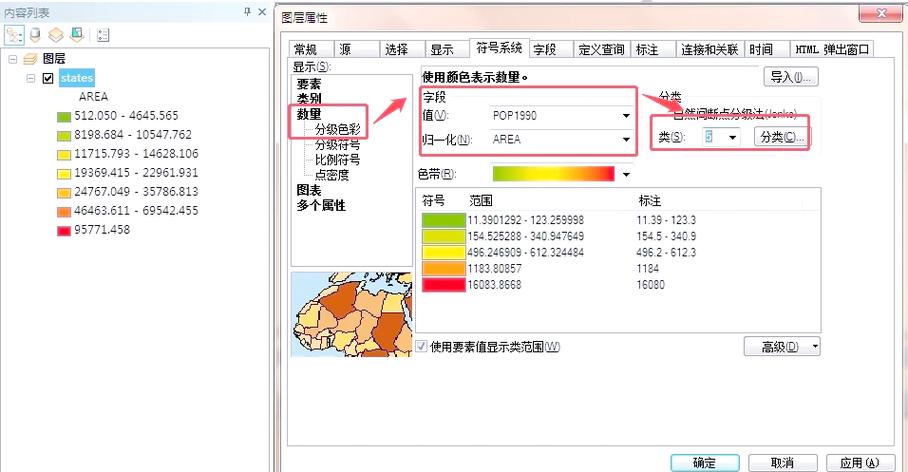Choose 比例符号 under 数量
The image size is (908, 472).
[x=337, y=159]
